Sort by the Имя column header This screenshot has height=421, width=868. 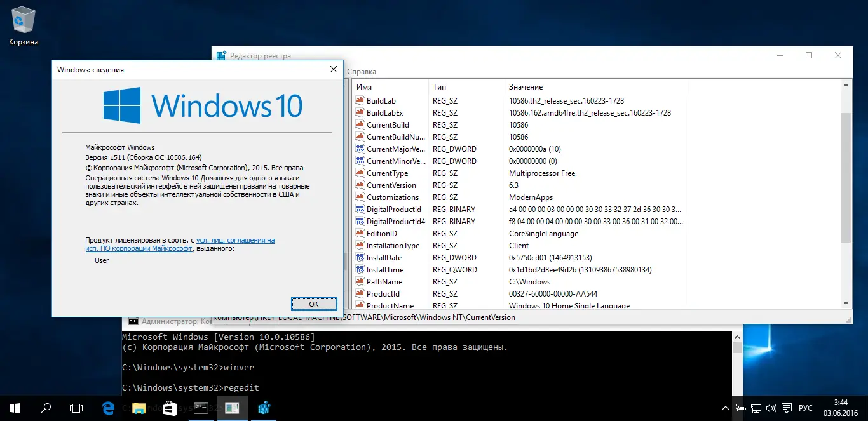(364, 86)
